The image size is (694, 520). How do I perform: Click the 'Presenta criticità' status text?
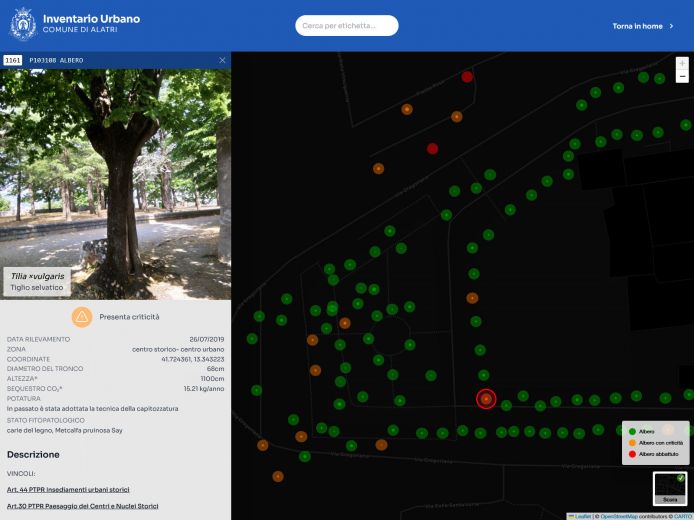(129, 317)
